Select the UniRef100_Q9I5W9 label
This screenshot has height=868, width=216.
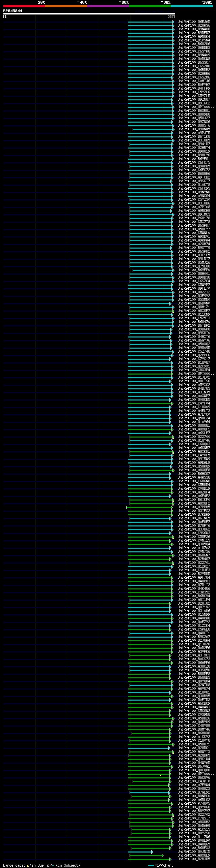tap(194, 459)
